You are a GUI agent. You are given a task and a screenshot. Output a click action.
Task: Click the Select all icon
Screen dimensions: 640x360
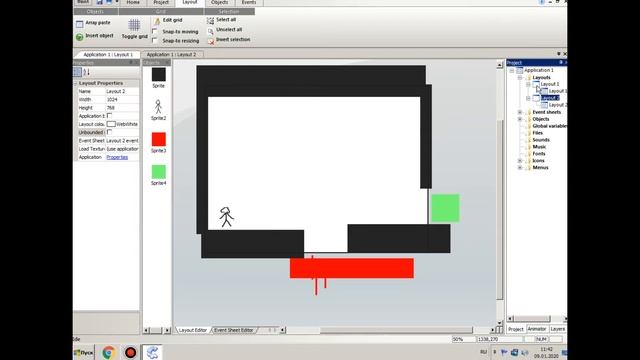pyautogui.click(x=210, y=20)
